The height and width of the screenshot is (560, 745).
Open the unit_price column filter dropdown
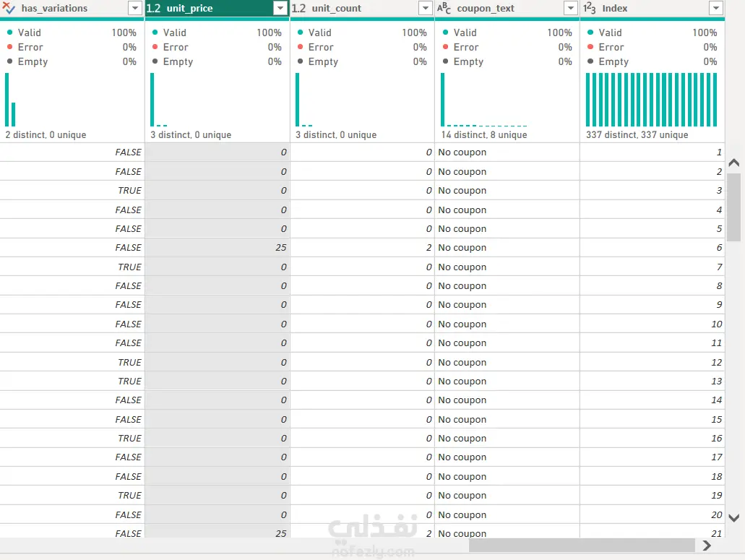(280, 8)
